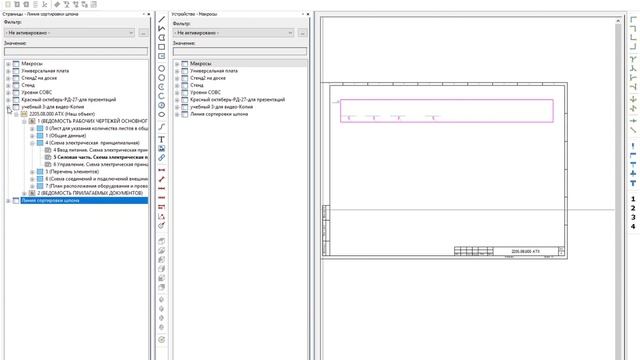This screenshot has width=640, height=360.
Task: Click number 2 icon in right toolbar
Action: [x=633, y=208]
